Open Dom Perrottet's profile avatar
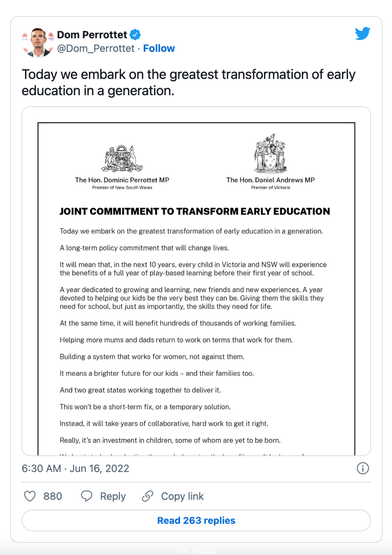This screenshot has height=555, width=392. [38, 41]
